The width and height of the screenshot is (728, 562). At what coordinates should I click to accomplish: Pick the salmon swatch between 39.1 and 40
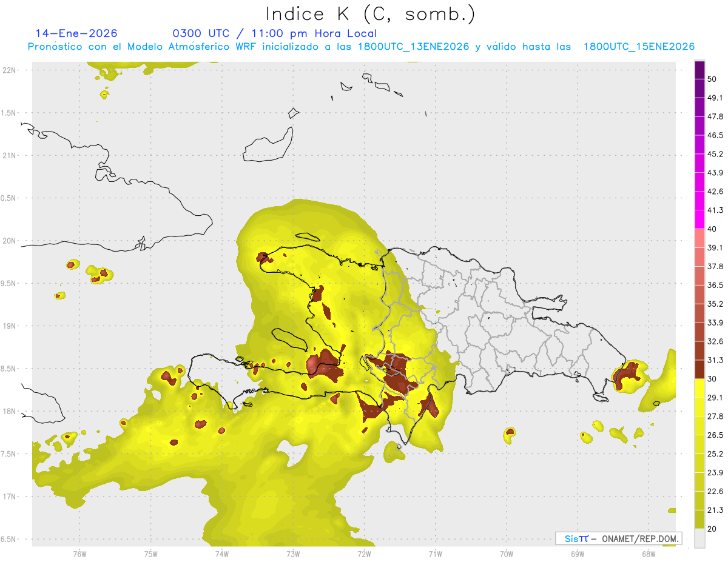click(699, 238)
